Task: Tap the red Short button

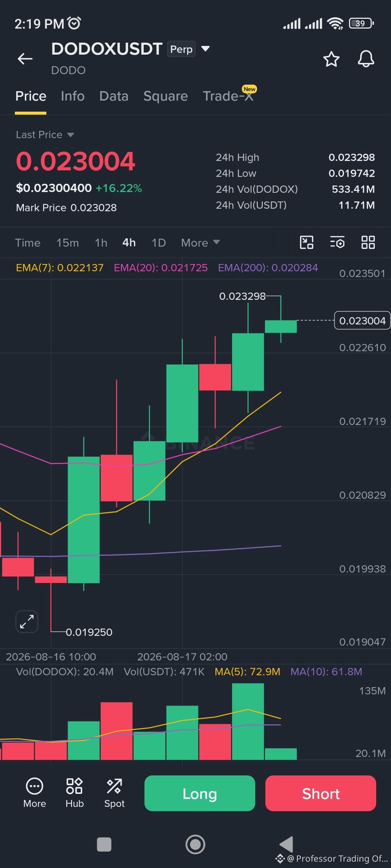Action: click(321, 793)
